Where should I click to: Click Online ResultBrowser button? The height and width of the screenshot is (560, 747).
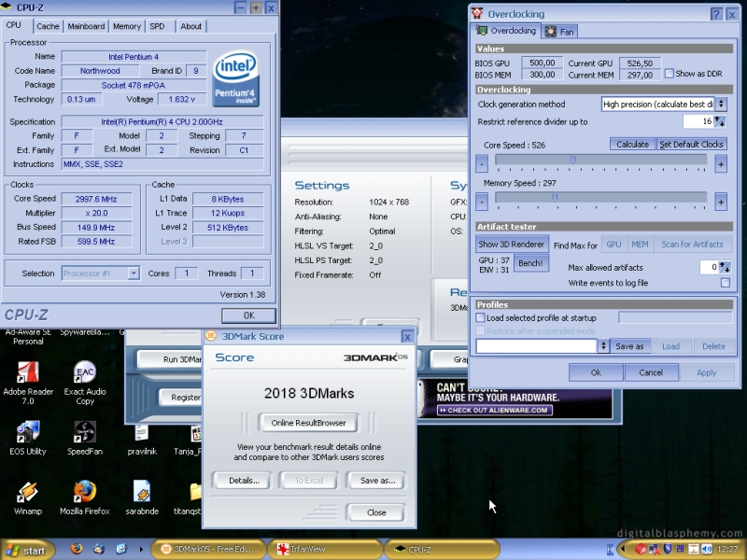point(308,423)
